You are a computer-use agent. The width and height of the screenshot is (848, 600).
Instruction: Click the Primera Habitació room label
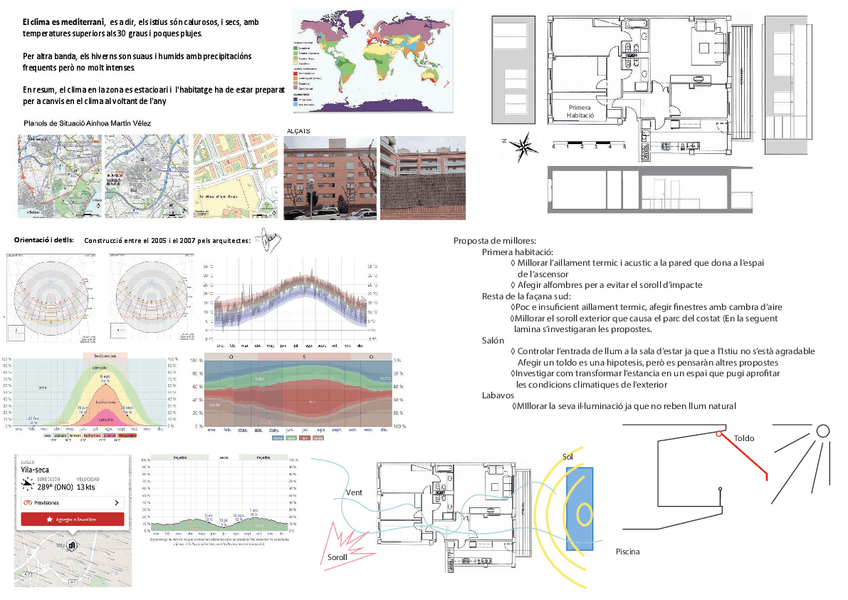580,111
